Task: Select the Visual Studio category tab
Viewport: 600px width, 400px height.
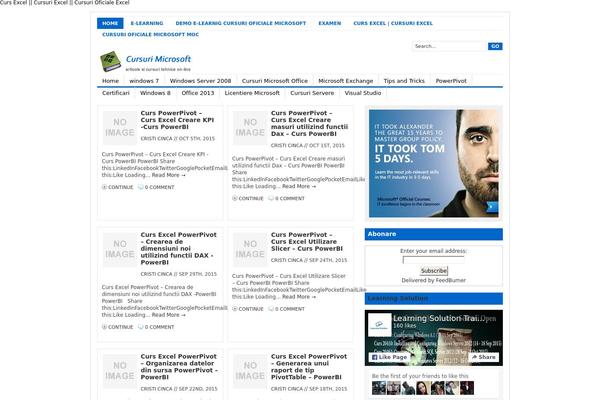Action: click(x=363, y=93)
